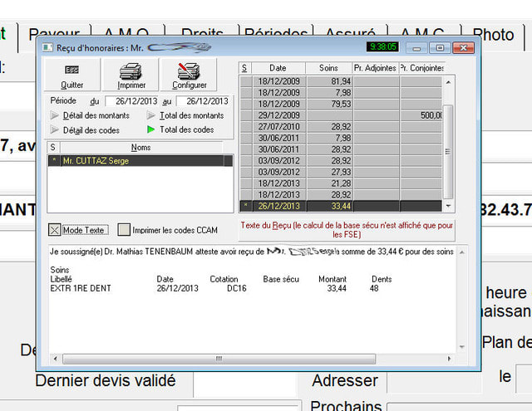Click the Soins column header
The height and width of the screenshot is (411, 532).
(328, 67)
